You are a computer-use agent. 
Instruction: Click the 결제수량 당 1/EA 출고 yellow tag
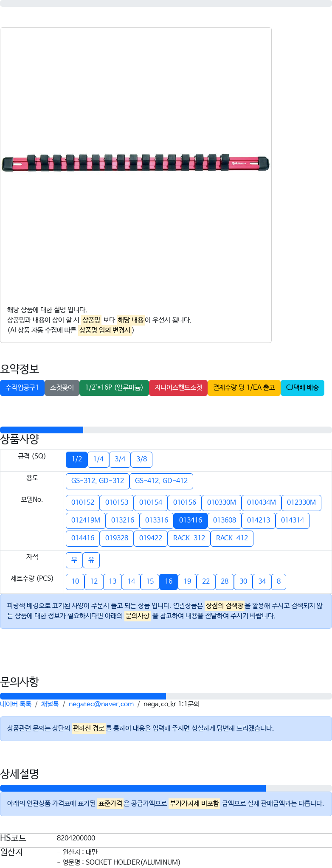[x=244, y=388]
